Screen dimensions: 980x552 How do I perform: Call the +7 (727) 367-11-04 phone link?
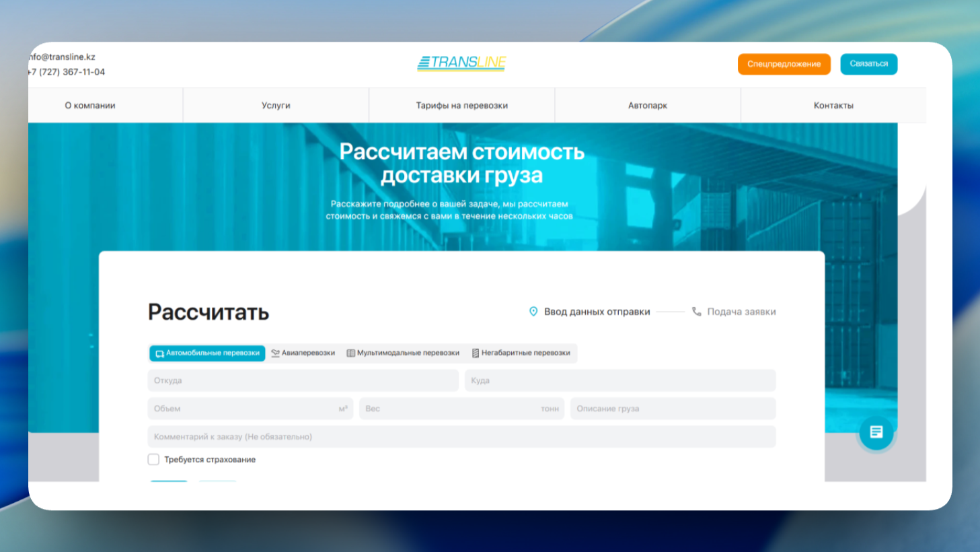pos(67,72)
